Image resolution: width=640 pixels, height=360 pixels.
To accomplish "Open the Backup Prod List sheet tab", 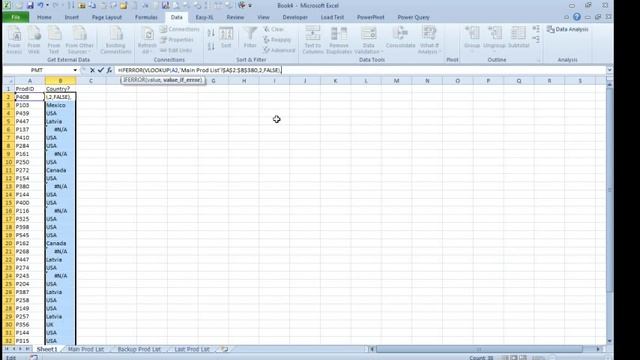I will pos(139,349).
